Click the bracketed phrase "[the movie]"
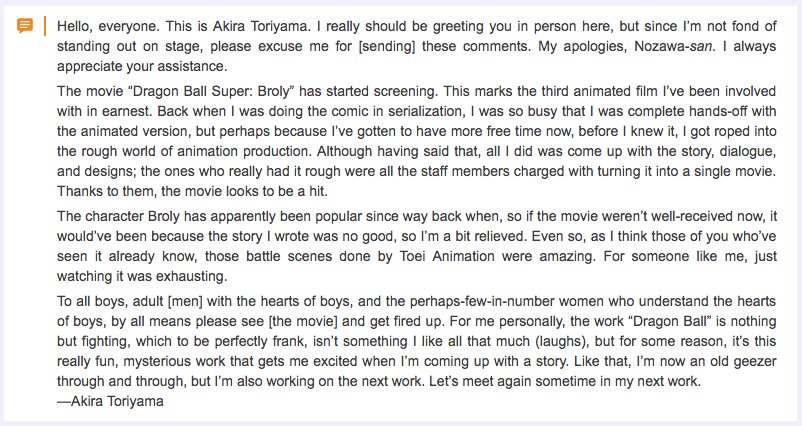The width and height of the screenshot is (802, 426). point(303,321)
